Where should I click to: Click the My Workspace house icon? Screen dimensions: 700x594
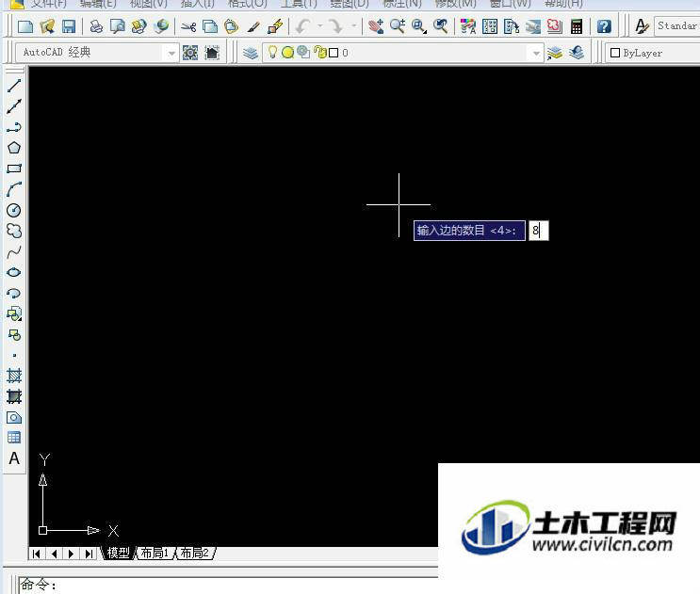pos(212,53)
